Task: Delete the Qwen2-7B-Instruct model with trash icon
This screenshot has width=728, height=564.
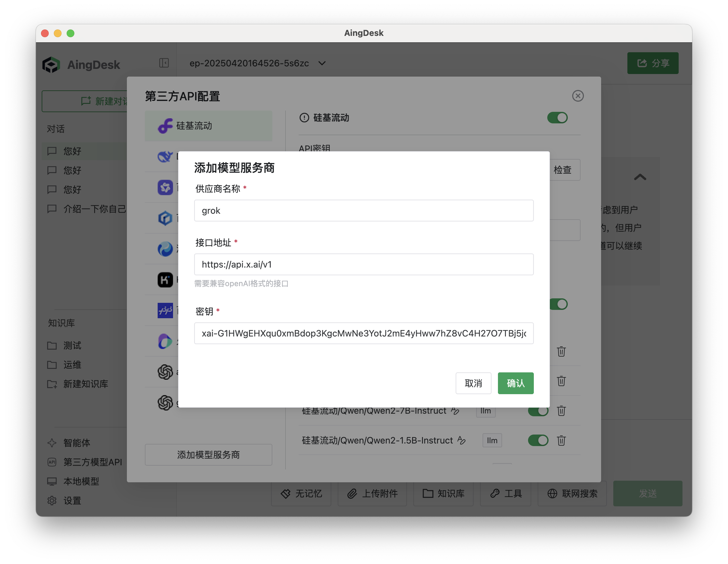Action: tap(561, 411)
